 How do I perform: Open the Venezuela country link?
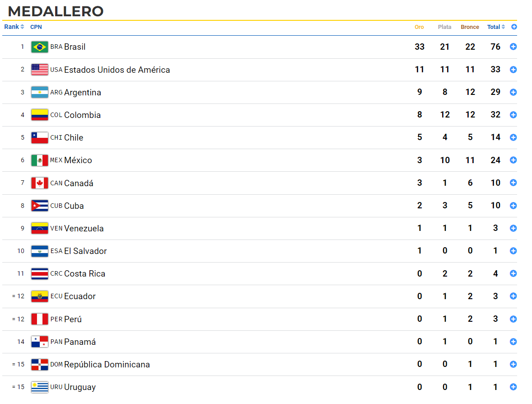[x=84, y=229]
